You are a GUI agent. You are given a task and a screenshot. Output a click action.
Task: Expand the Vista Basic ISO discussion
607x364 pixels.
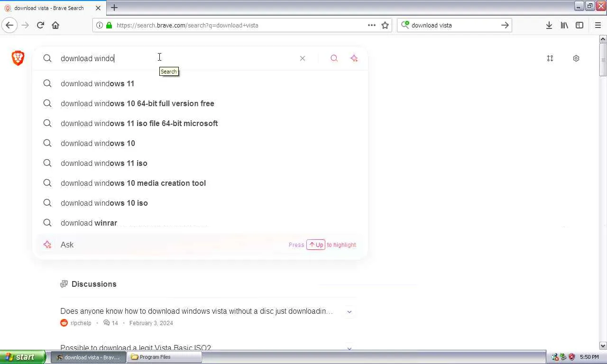point(349,348)
